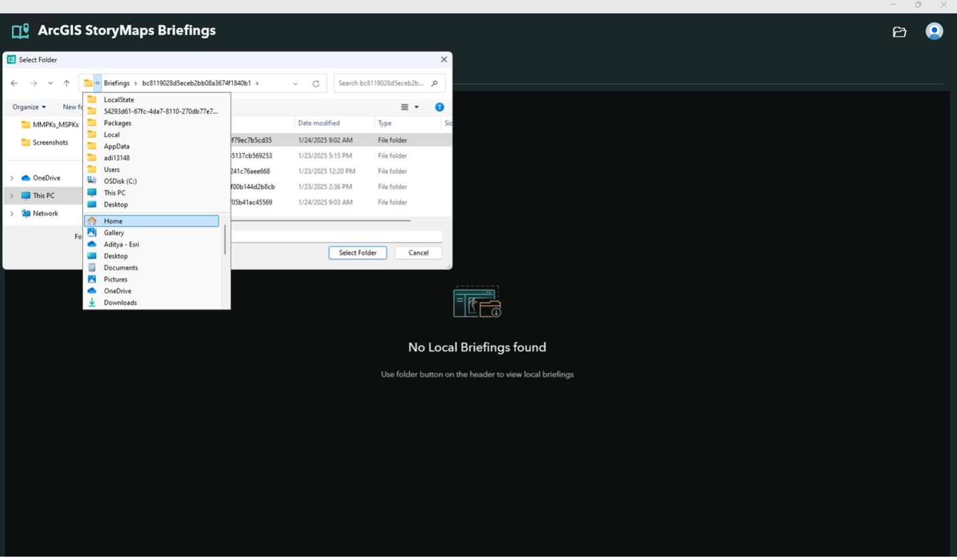
Task: Refresh the folder listing in Select Folder dialog
Action: point(316,84)
